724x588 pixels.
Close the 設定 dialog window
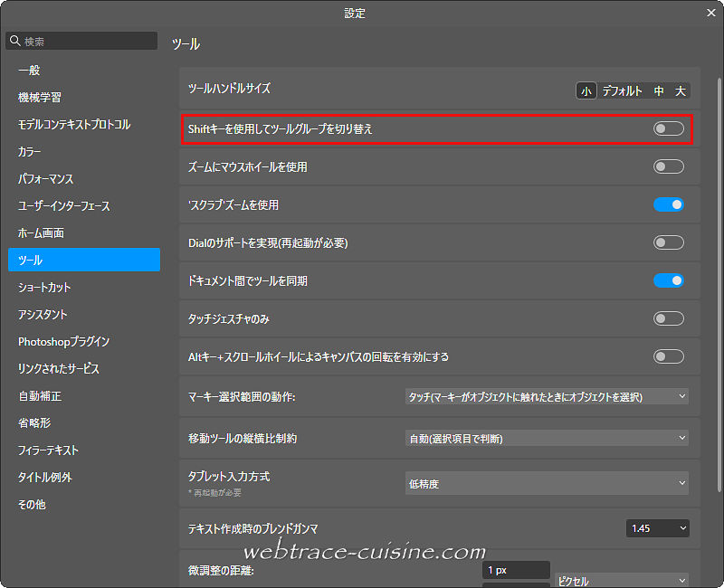click(x=710, y=13)
